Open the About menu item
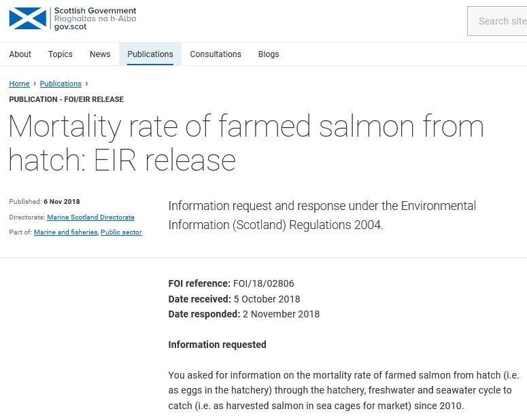This screenshot has width=527, height=420. [20, 54]
